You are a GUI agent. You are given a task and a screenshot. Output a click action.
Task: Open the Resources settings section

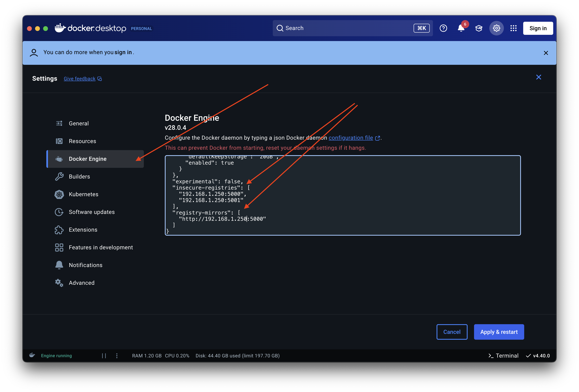95,141
